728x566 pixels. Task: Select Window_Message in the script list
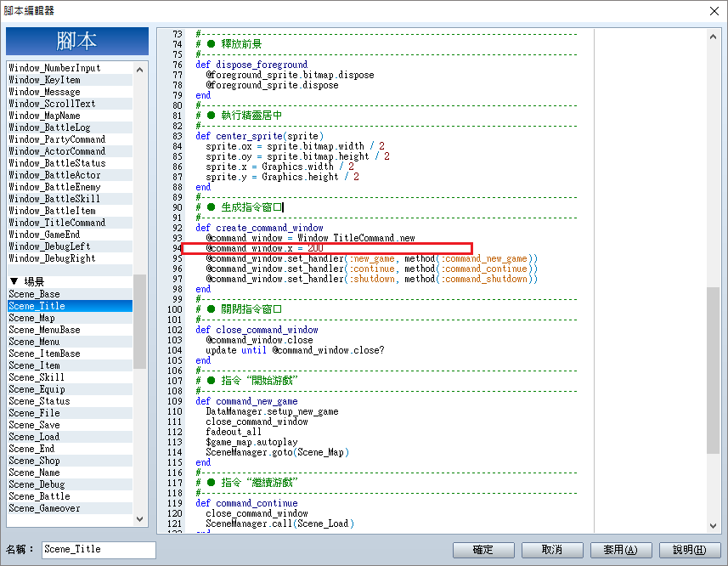71,92
